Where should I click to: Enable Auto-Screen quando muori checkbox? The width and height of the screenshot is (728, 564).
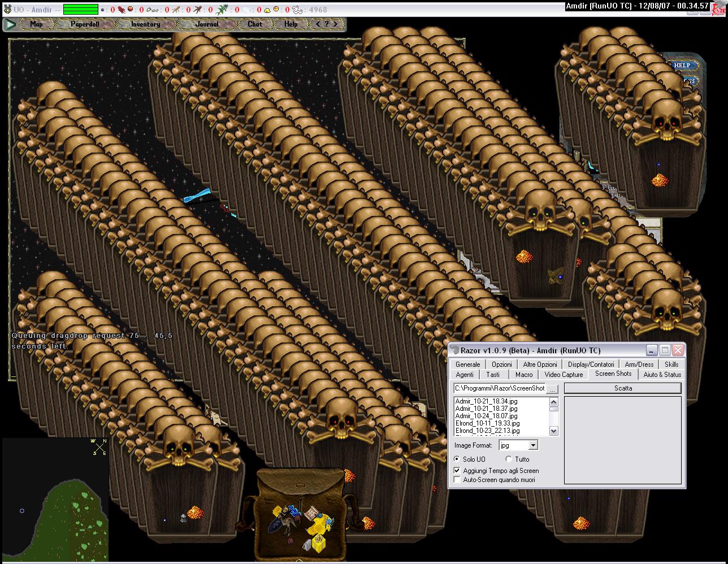[457, 480]
